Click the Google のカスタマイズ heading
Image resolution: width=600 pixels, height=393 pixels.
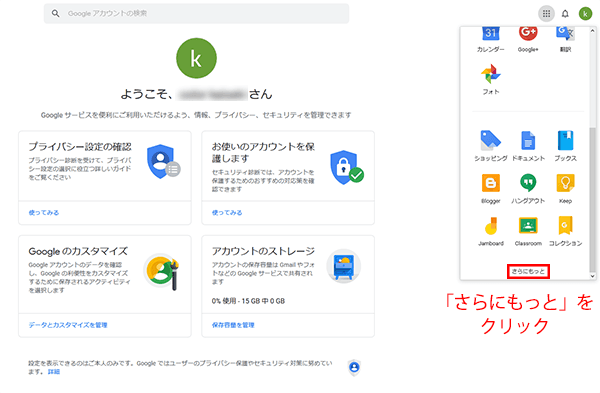[78, 251]
